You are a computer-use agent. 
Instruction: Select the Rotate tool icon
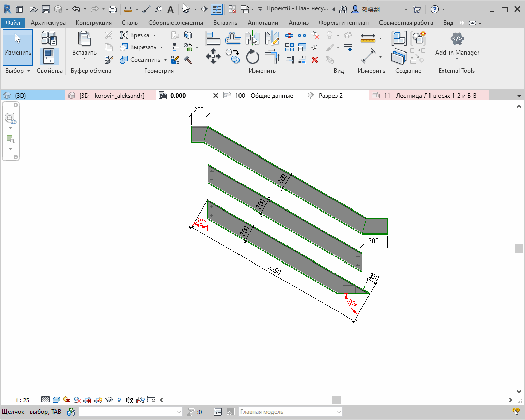coord(253,57)
